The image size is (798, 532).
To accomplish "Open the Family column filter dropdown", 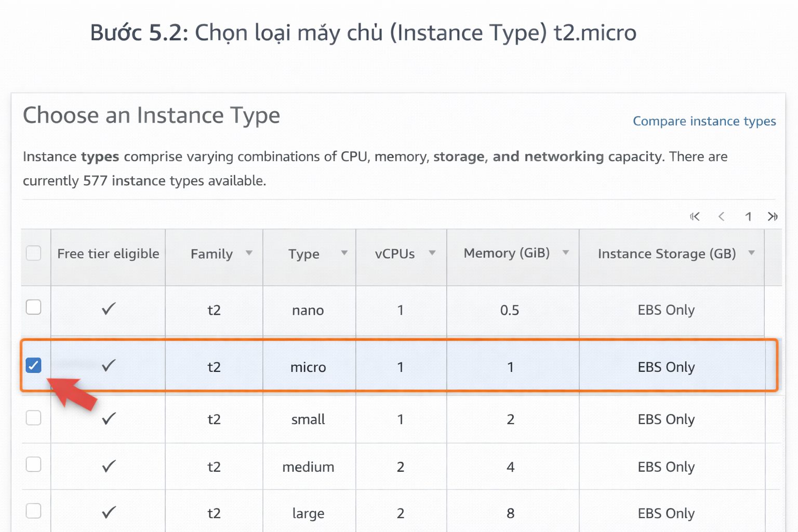I will pos(249,253).
